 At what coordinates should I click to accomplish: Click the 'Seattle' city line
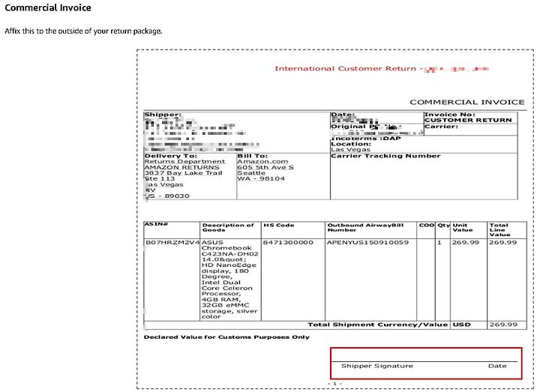point(251,173)
